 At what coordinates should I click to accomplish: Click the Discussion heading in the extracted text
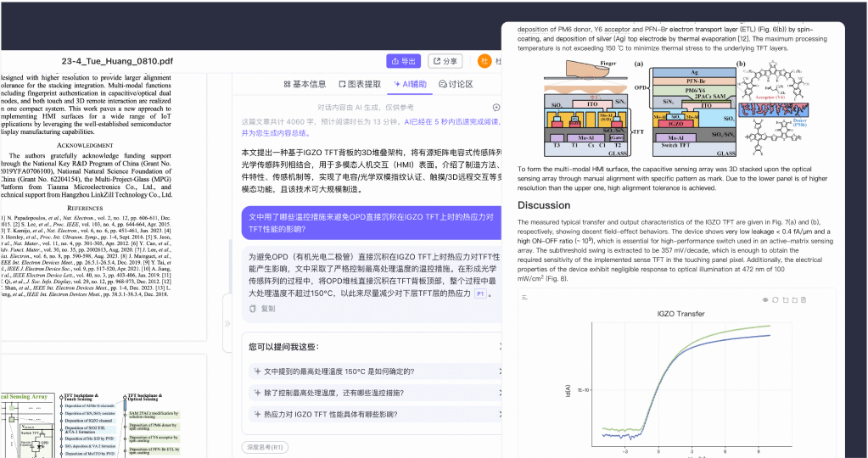[544, 205]
